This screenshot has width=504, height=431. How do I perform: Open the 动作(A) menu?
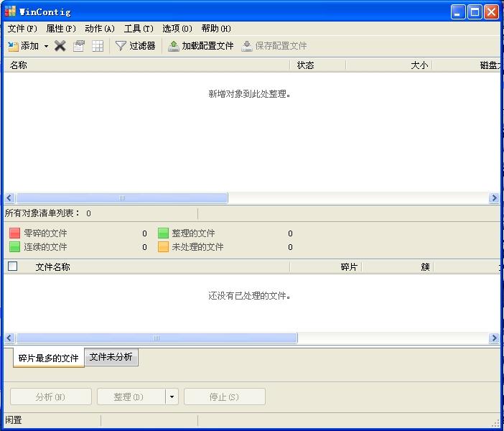[x=100, y=29]
